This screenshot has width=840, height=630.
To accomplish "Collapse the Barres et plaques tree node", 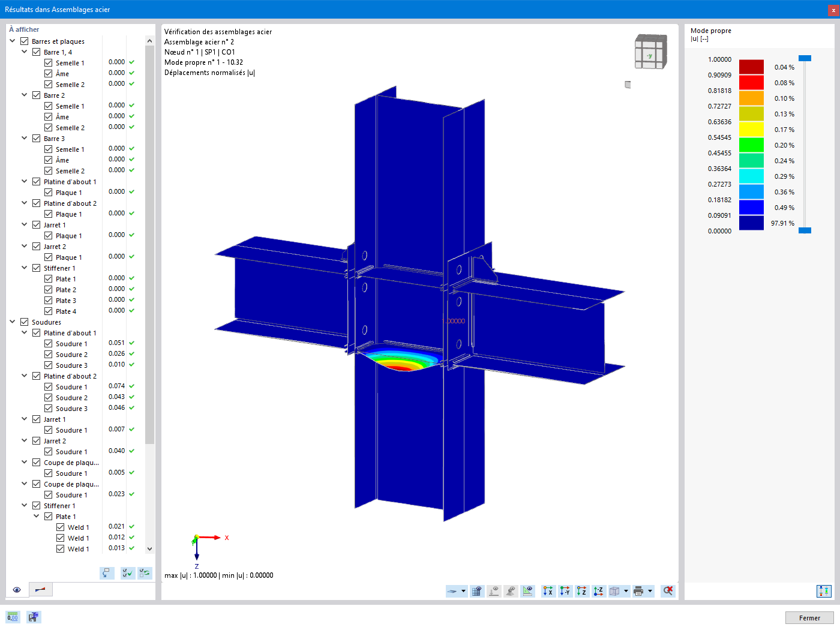I will click(13, 41).
